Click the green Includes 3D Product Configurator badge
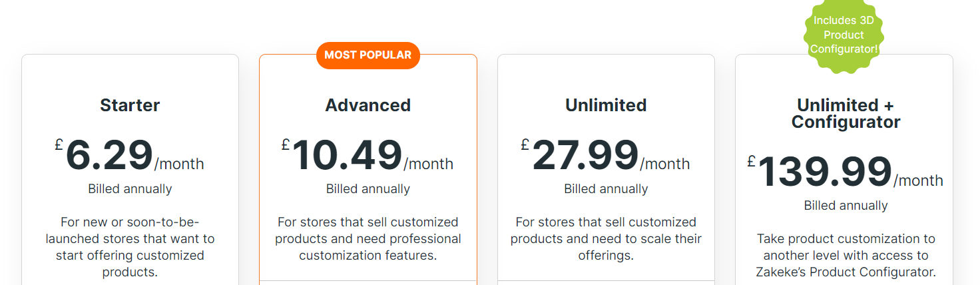The image size is (980, 285). coord(844,35)
